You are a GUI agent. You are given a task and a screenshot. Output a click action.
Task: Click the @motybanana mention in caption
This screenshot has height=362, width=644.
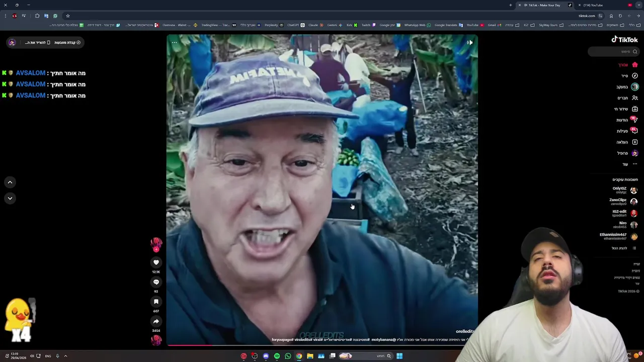pyautogui.click(x=383, y=340)
